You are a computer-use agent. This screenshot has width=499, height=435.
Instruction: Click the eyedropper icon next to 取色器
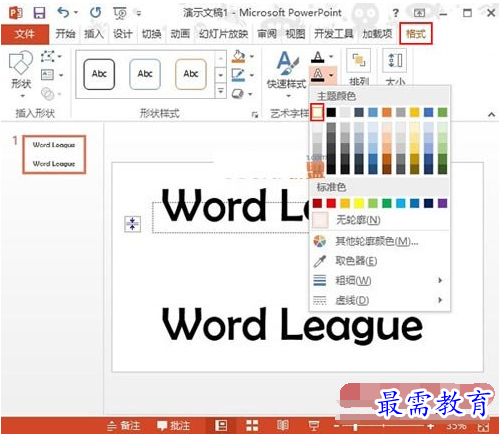tap(320, 261)
